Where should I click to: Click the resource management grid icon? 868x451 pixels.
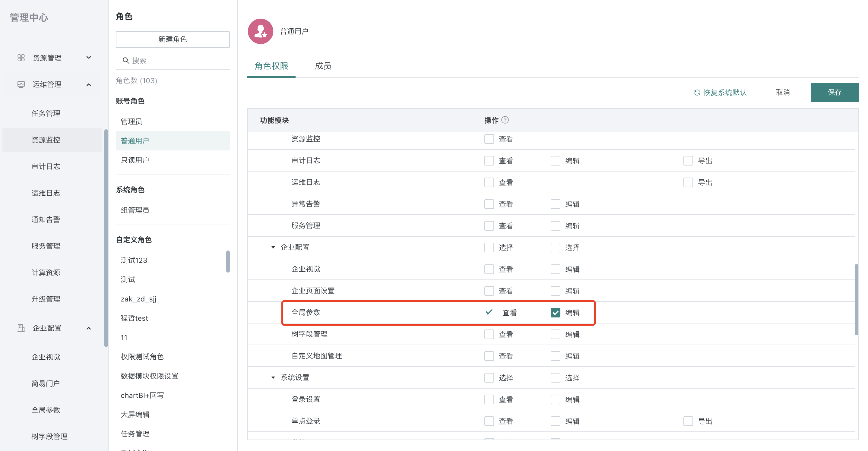tap(21, 58)
